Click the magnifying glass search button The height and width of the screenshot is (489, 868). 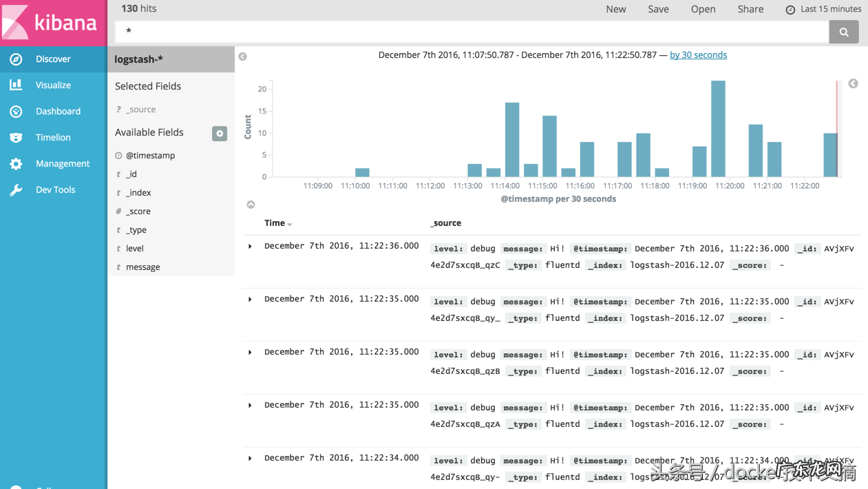843,32
